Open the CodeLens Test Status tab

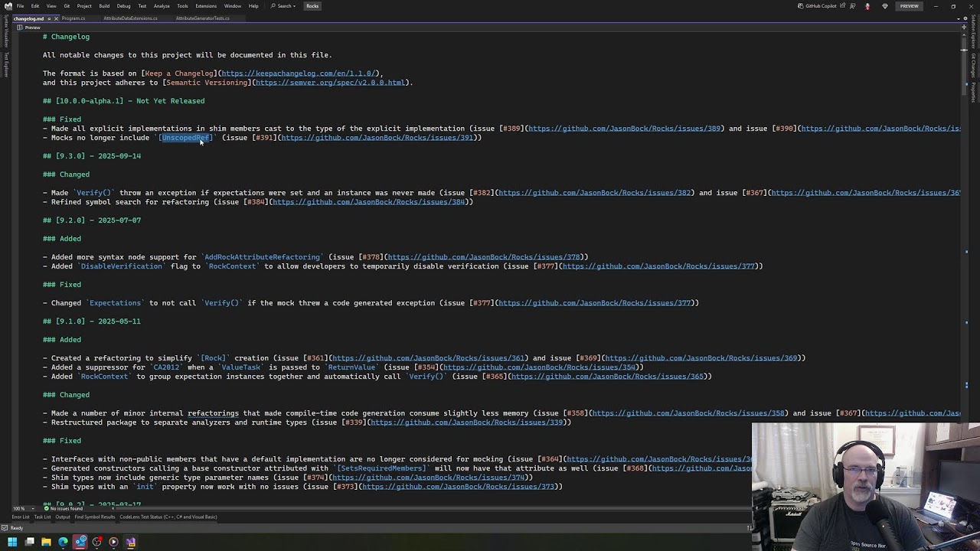168,517
